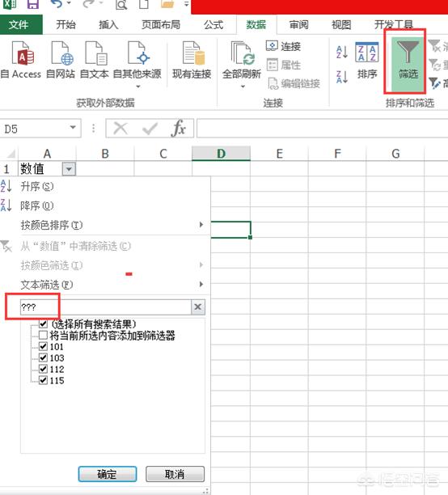The height and width of the screenshot is (495, 448).
Task: Click the select-all corner triangle
Action: pyautogui.click(x=10, y=154)
